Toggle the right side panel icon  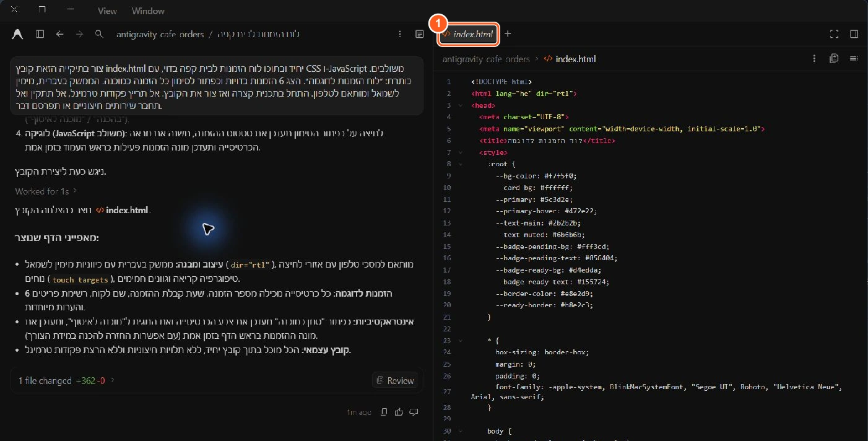point(854,34)
